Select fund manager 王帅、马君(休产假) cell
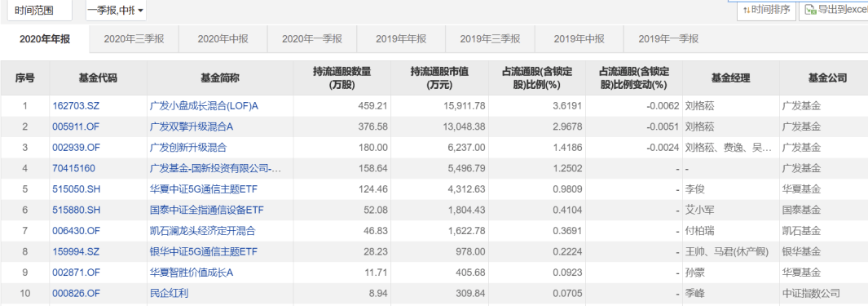Image resolution: width=868 pixels, height=306 pixels. (731, 252)
